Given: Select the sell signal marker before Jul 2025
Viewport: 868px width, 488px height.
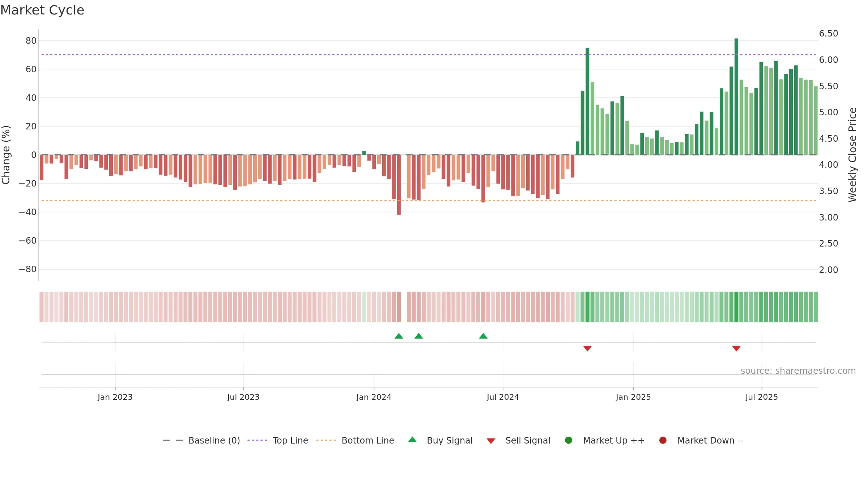Looking at the screenshot, I should click(736, 348).
